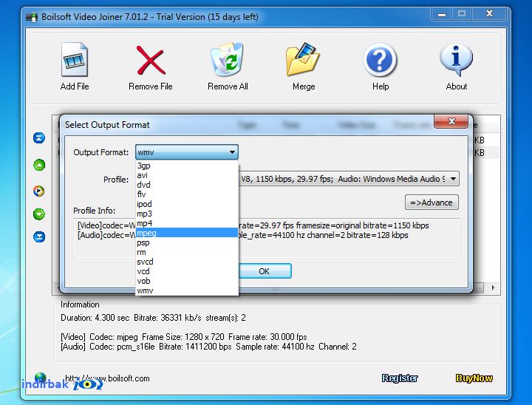Click the move-to-bottom blue arrow icon
This screenshot has height=405, width=532.
click(x=39, y=236)
